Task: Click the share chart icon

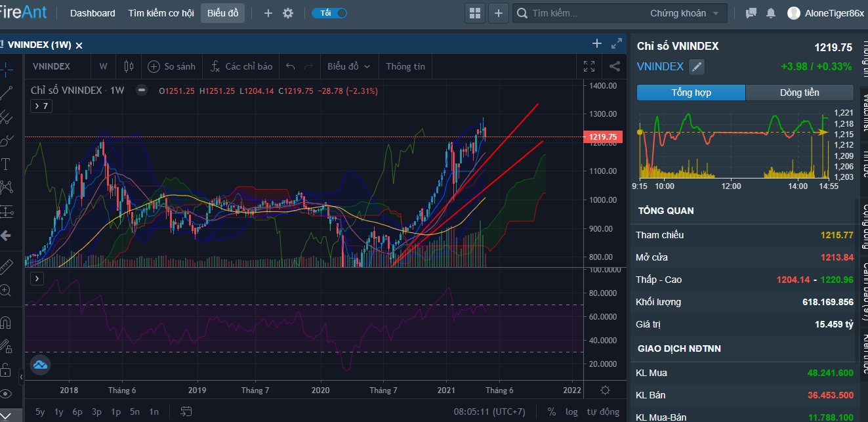Action: coord(615,66)
